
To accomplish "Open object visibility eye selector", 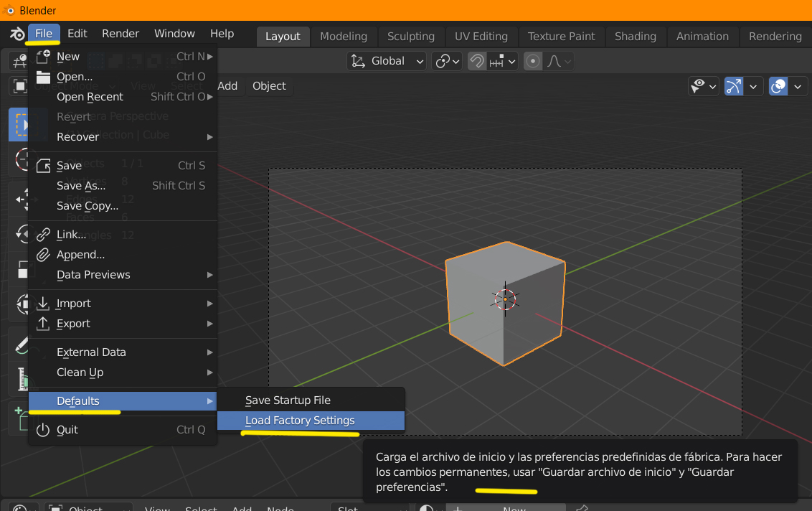I will (x=703, y=86).
